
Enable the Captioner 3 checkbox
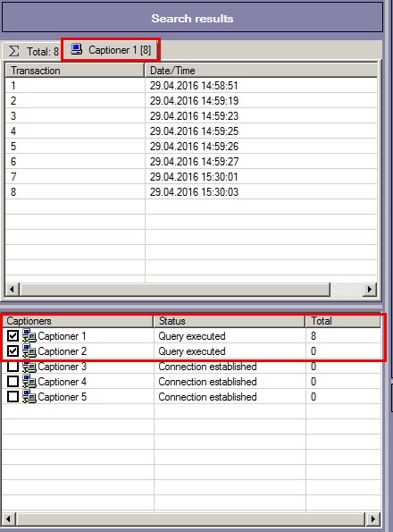tap(13, 367)
